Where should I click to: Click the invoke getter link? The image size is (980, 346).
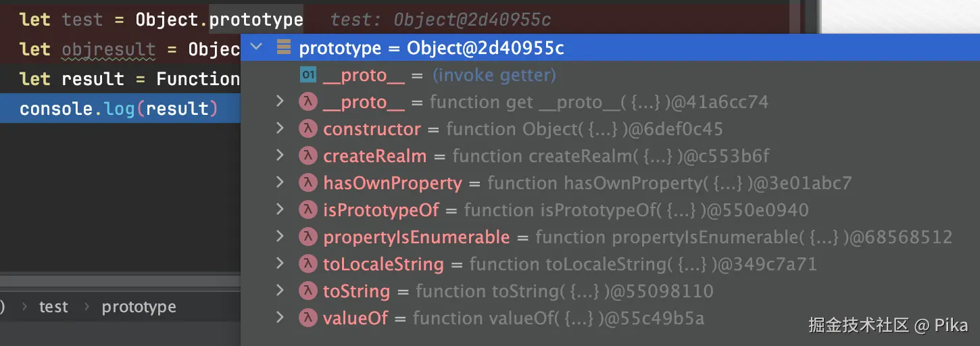(x=494, y=75)
